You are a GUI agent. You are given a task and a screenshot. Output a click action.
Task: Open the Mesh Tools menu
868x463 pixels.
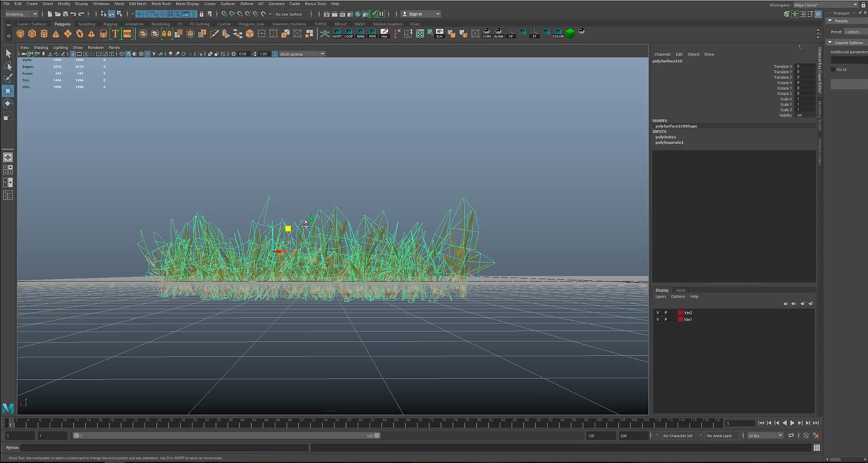161,4
